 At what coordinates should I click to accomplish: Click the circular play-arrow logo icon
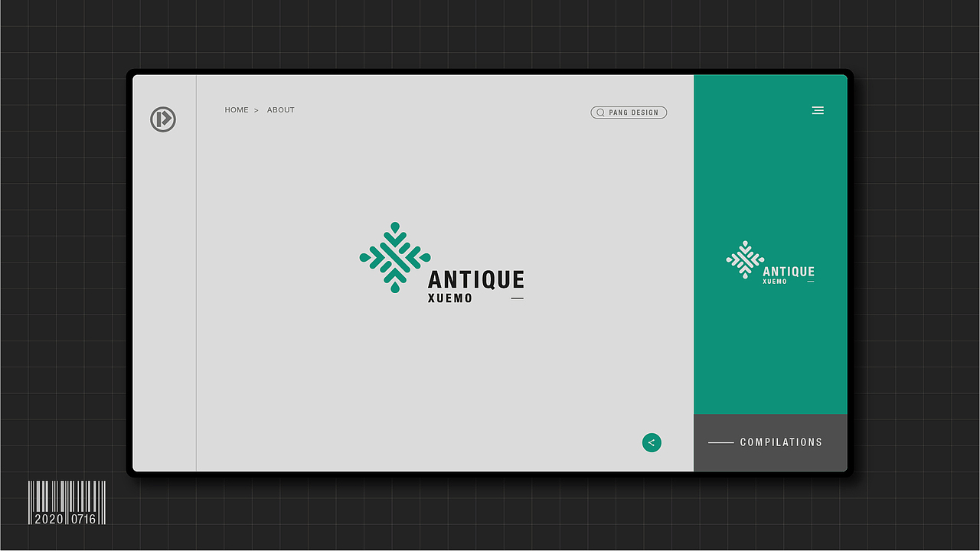coord(163,119)
